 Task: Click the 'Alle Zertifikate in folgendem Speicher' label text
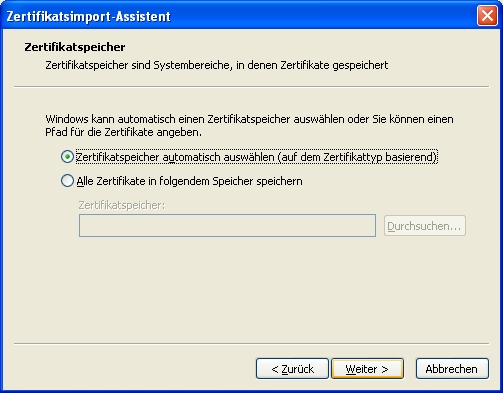click(x=189, y=181)
